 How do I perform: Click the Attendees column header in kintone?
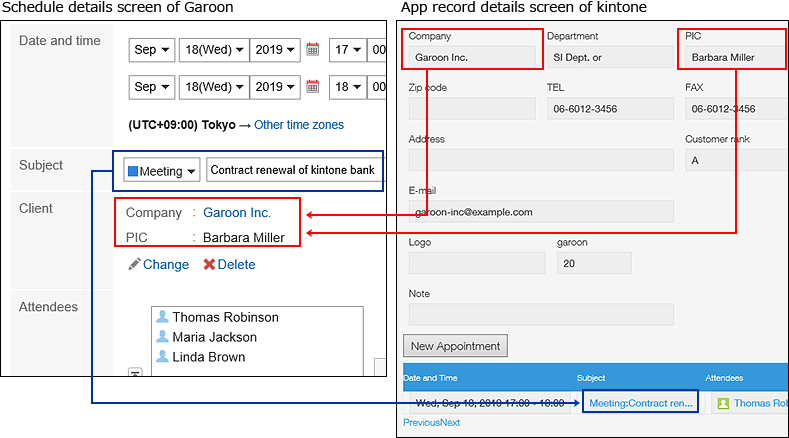point(724,378)
